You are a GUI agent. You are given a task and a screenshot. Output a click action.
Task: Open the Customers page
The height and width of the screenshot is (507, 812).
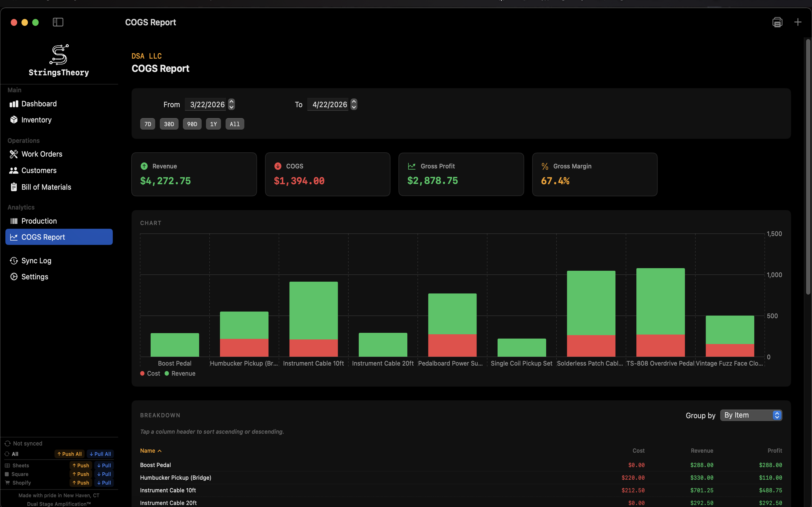coord(39,171)
